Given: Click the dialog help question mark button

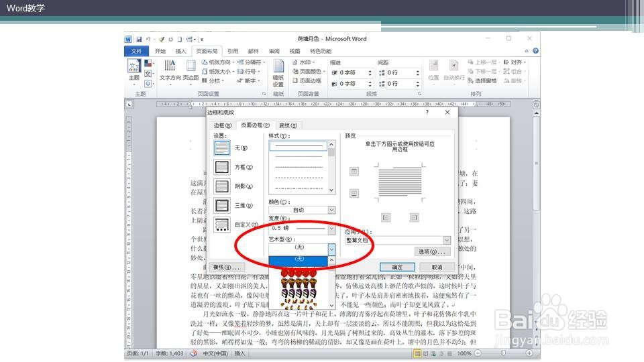Looking at the screenshot, I should tap(427, 112).
